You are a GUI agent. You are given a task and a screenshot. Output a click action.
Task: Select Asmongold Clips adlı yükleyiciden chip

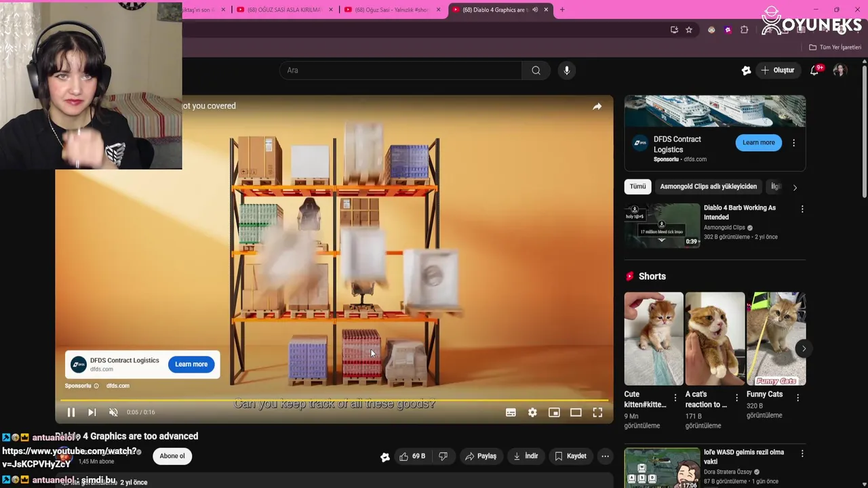(708, 186)
